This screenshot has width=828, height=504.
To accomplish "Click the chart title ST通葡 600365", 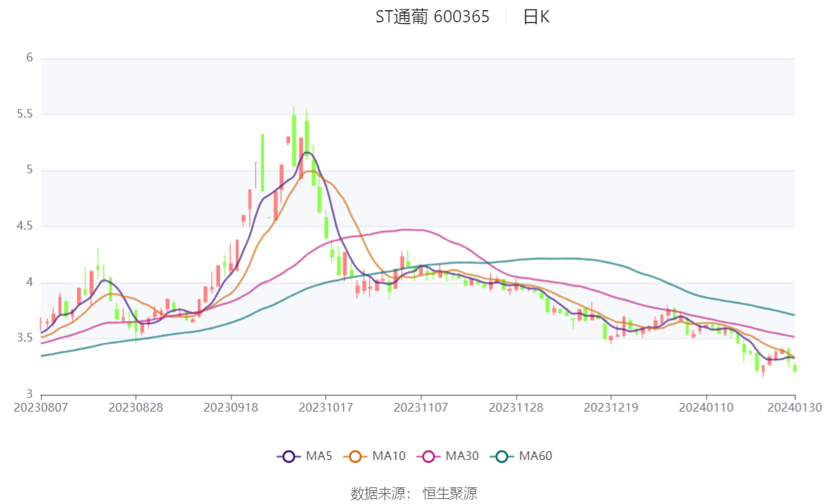I will point(432,17).
